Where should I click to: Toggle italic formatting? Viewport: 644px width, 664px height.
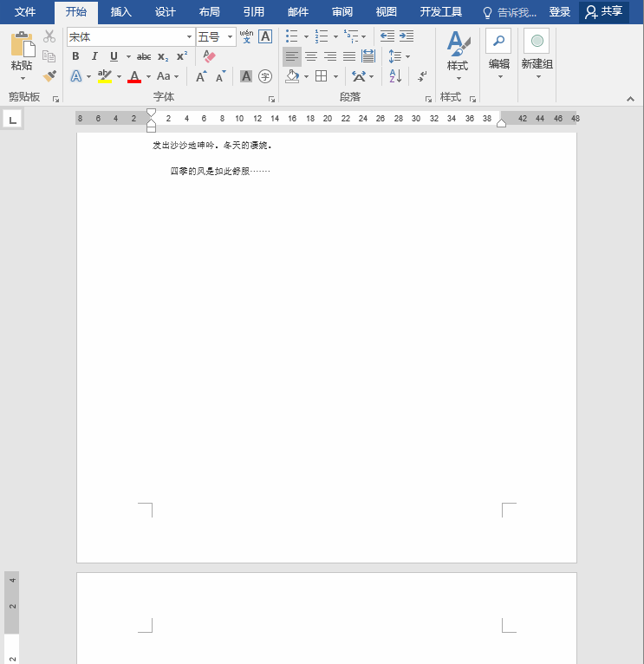tap(95, 56)
